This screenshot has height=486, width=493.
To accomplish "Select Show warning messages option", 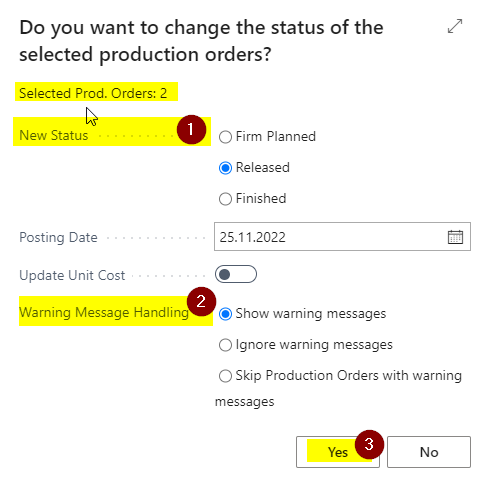I will 225,314.
